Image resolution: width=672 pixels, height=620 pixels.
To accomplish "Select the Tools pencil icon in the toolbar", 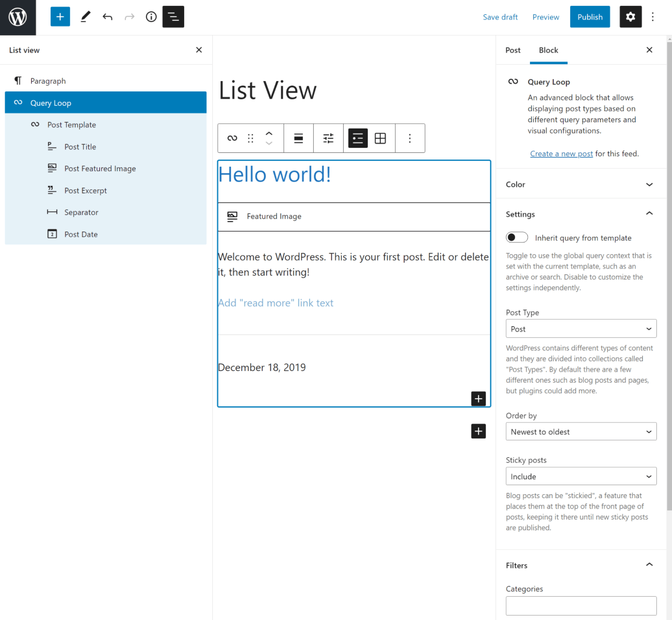I will (x=85, y=17).
